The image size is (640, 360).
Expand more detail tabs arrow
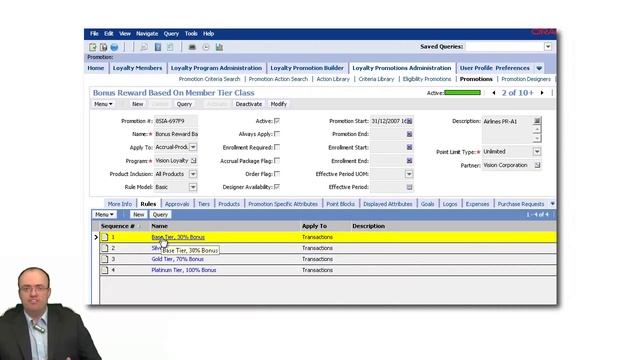tap(552, 204)
